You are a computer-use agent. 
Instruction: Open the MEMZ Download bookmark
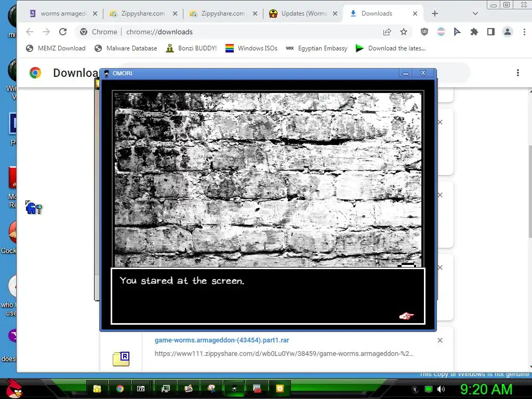tap(56, 48)
